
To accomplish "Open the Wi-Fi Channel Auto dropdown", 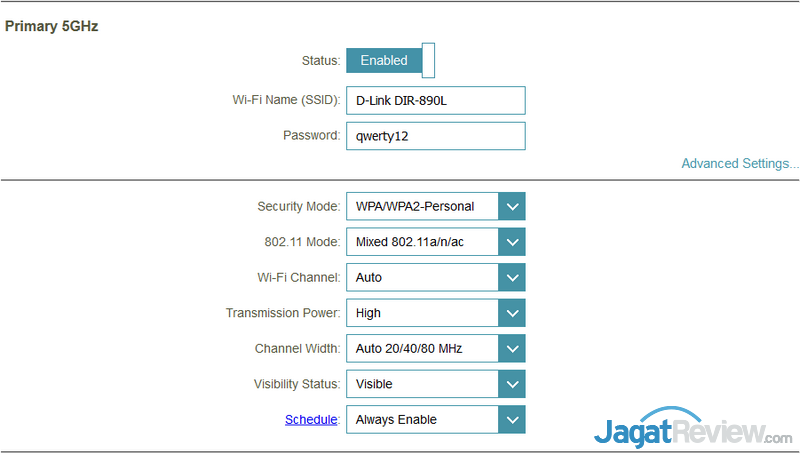I will pos(422,278).
